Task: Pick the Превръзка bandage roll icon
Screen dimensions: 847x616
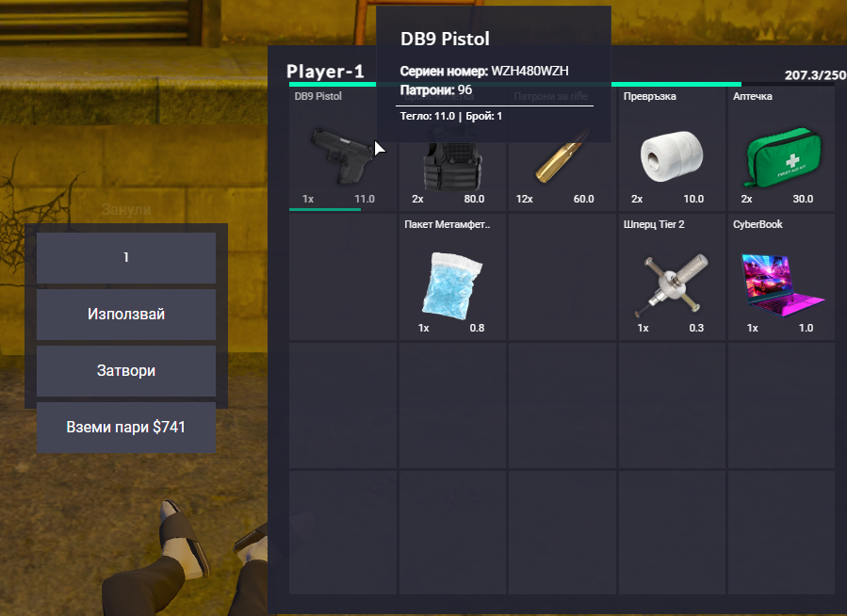Action: click(672, 155)
